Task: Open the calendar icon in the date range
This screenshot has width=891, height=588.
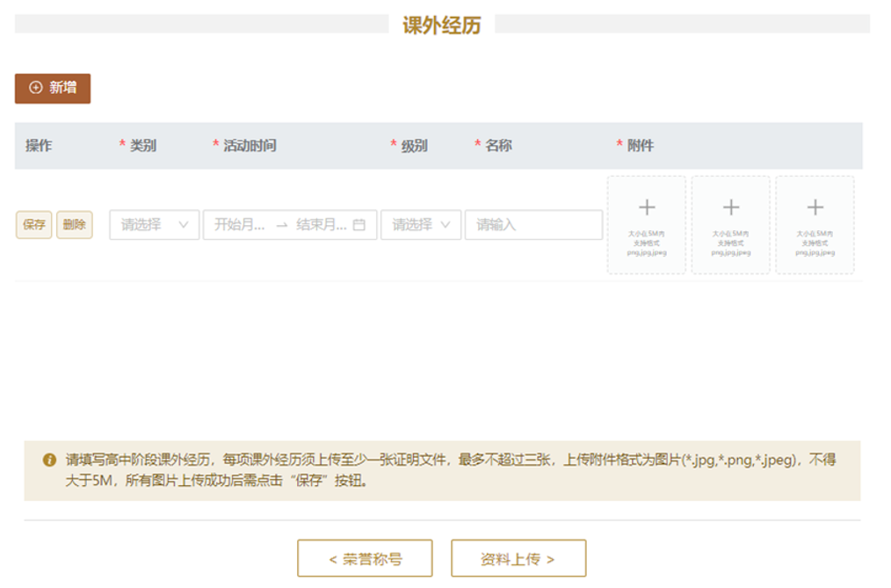Action: pyautogui.click(x=359, y=225)
